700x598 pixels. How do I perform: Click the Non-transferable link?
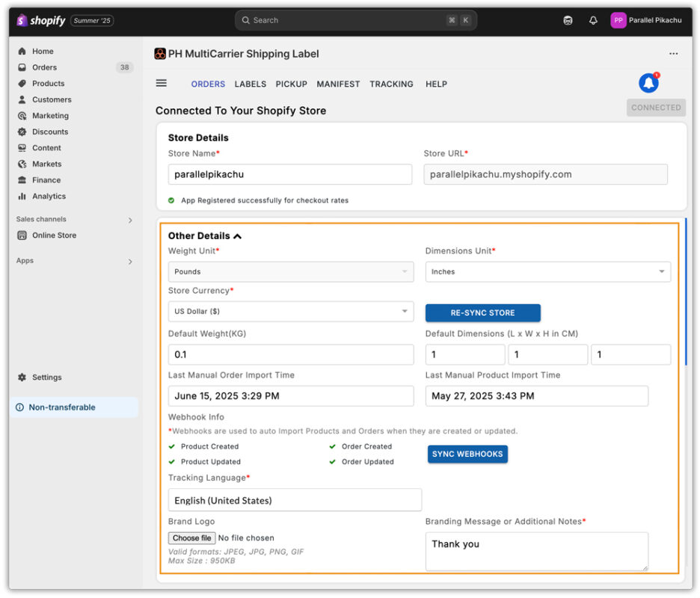coord(62,407)
